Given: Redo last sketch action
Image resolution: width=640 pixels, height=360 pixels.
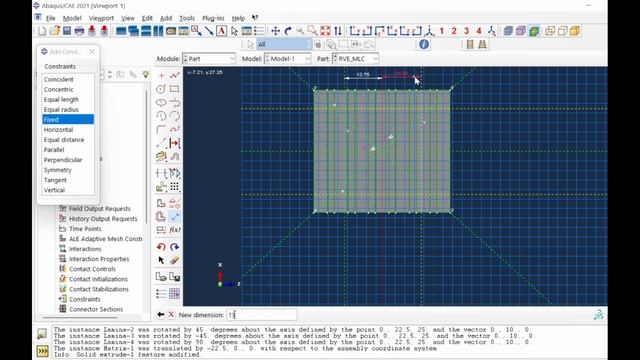Looking at the screenshot, I should [175, 247].
